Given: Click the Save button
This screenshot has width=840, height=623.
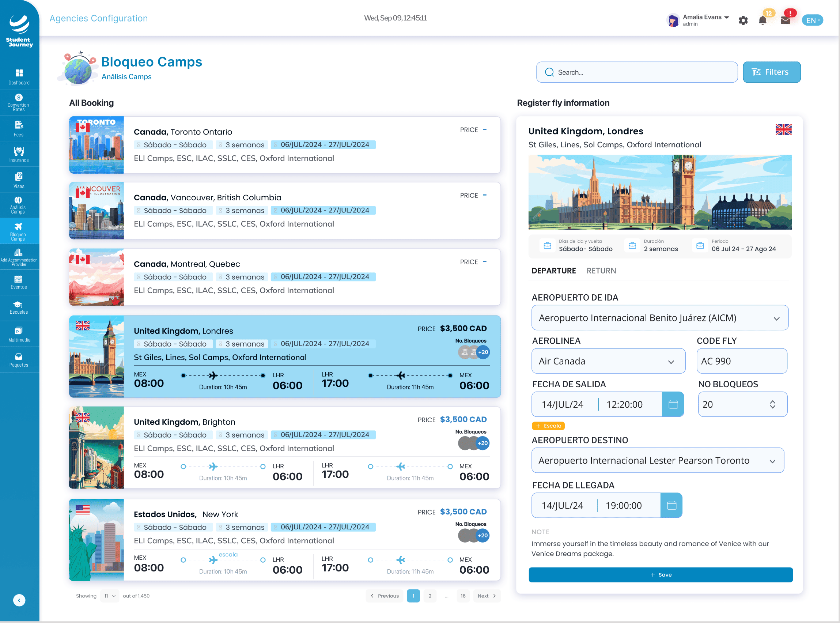Looking at the screenshot, I should click(x=660, y=575).
